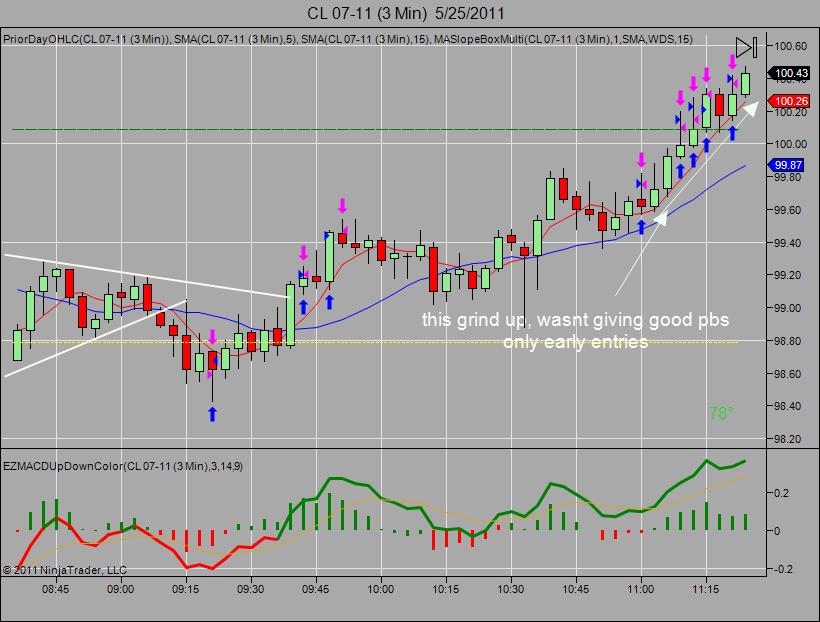Click the 09:00 time axis label
This screenshot has width=820, height=622.
[x=120, y=589]
